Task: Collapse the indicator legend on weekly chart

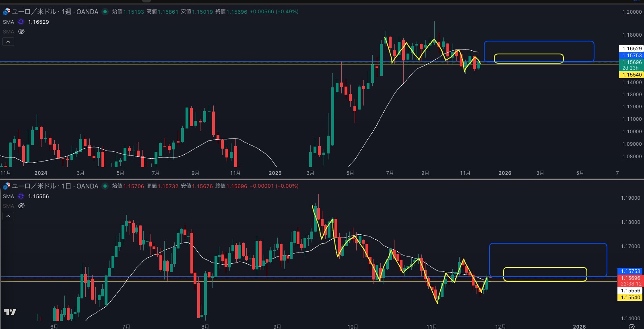Action: click(8, 41)
